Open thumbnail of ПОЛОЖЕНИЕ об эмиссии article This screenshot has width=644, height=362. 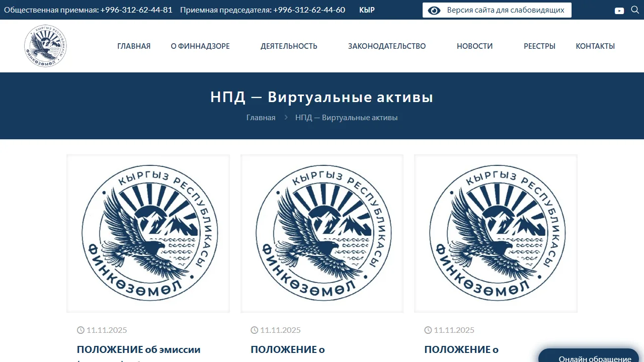[x=148, y=233]
